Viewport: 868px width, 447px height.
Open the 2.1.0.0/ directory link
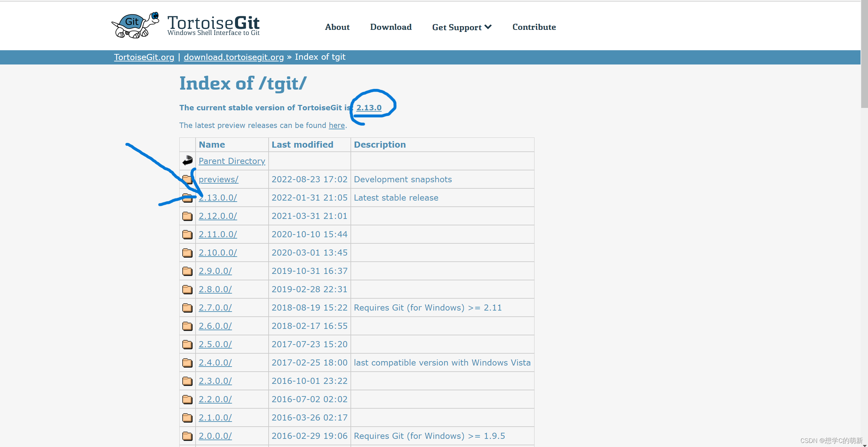pyautogui.click(x=215, y=417)
